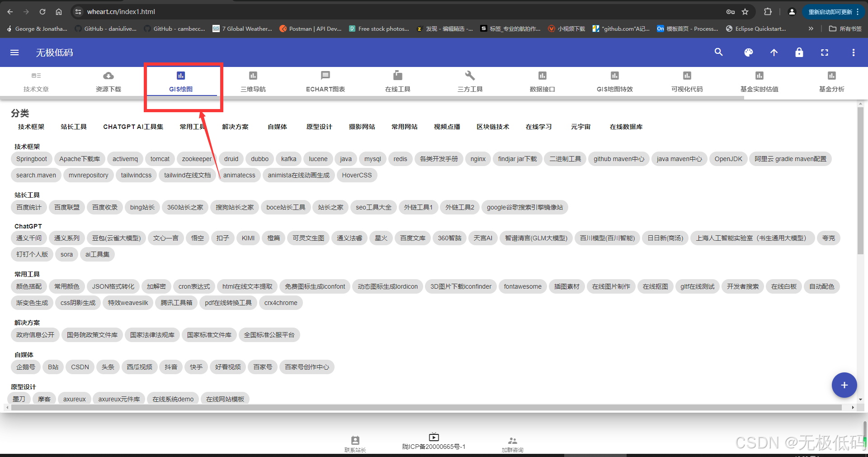
Task: Go to the browser home page icon
Action: 59,12
